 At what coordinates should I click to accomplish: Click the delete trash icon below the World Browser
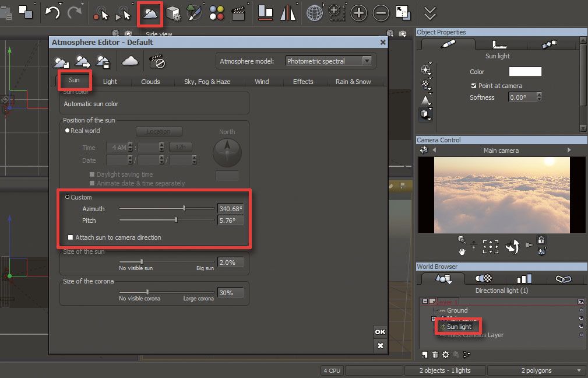435,354
